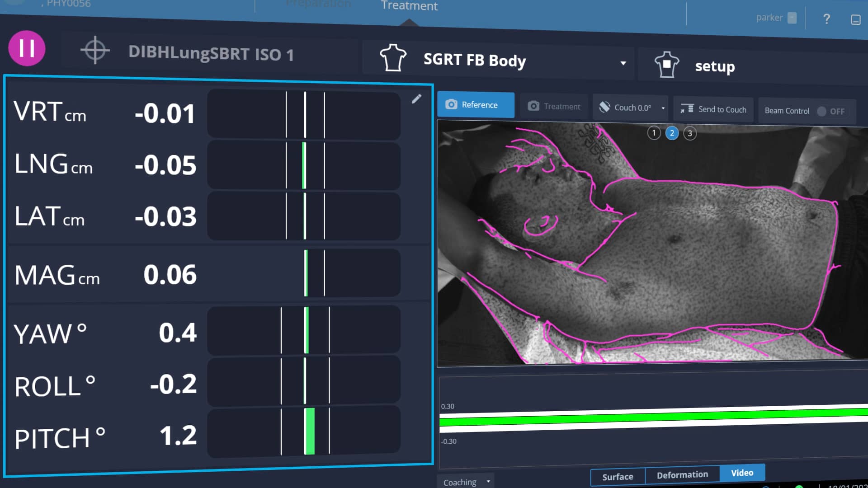Image resolution: width=868 pixels, height=488 pixels.
Task: Click the Reference capture button
Action: 476,105
